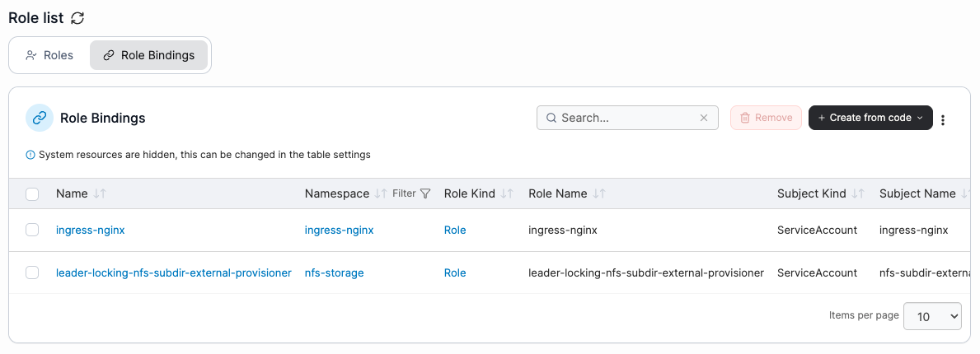Open the nfs-storage namespace link
Image resolution: width=980 pixels, height=354 pixels.
[335, 272]
